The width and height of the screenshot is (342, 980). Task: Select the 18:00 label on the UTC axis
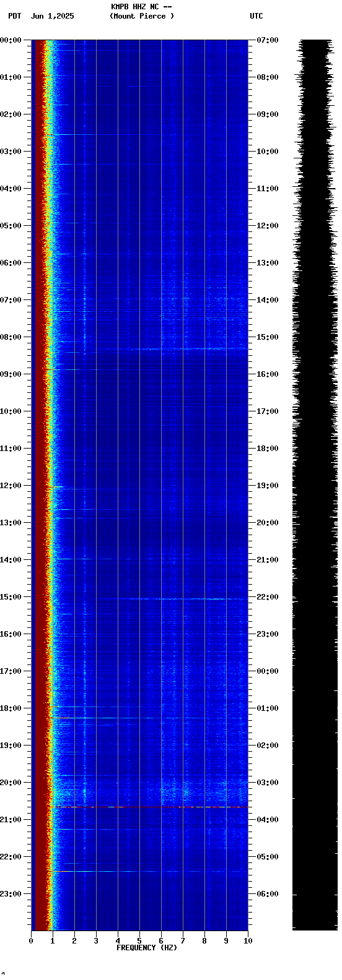268,449
